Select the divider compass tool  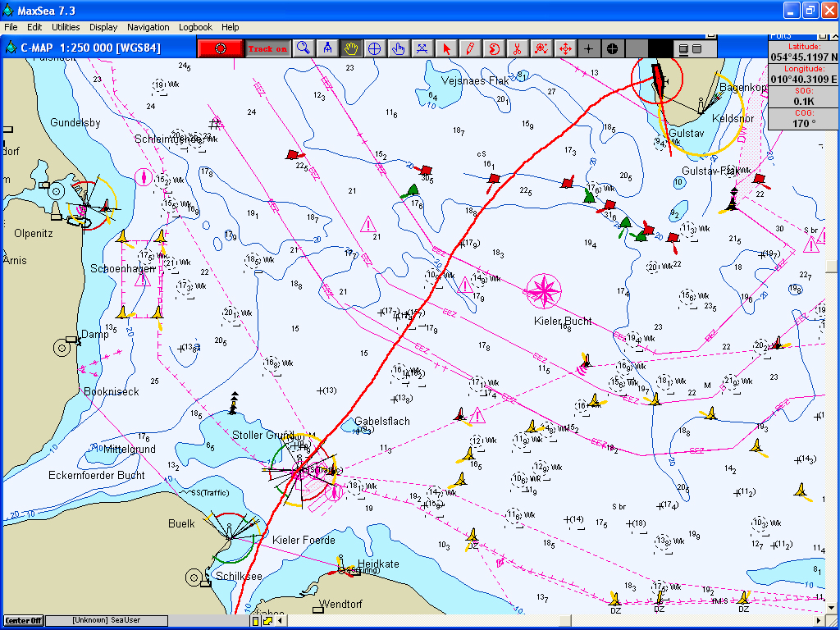(x=327, y=48)
